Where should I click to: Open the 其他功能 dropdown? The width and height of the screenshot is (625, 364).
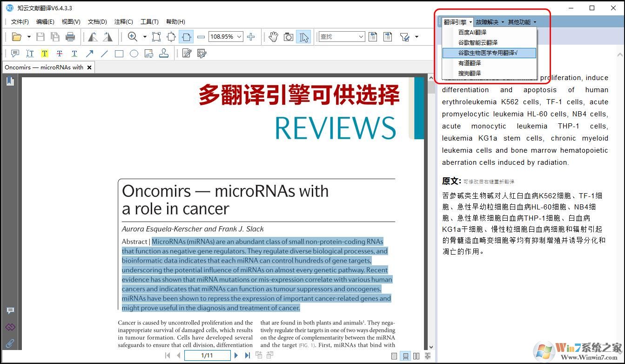click(x=522, y=22)
